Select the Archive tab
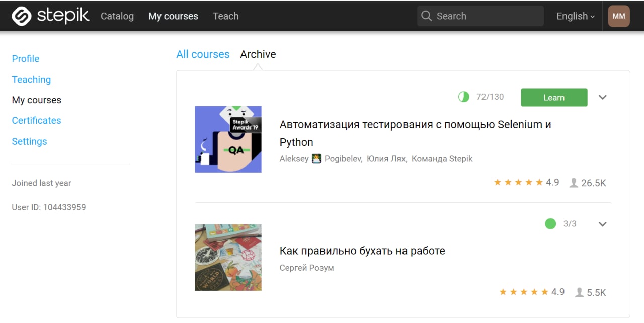644x323 pixels. (258, 54)
